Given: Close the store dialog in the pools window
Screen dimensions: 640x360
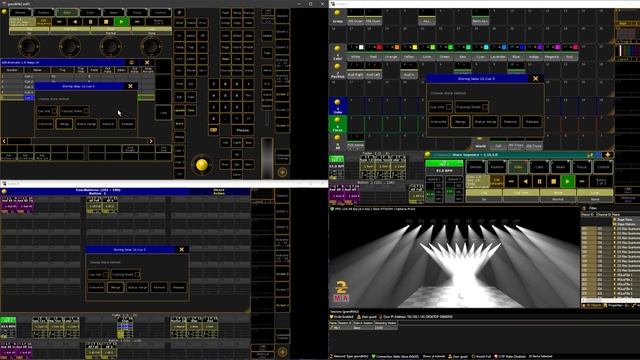Looking at the screenshot, I should [536, 78].
